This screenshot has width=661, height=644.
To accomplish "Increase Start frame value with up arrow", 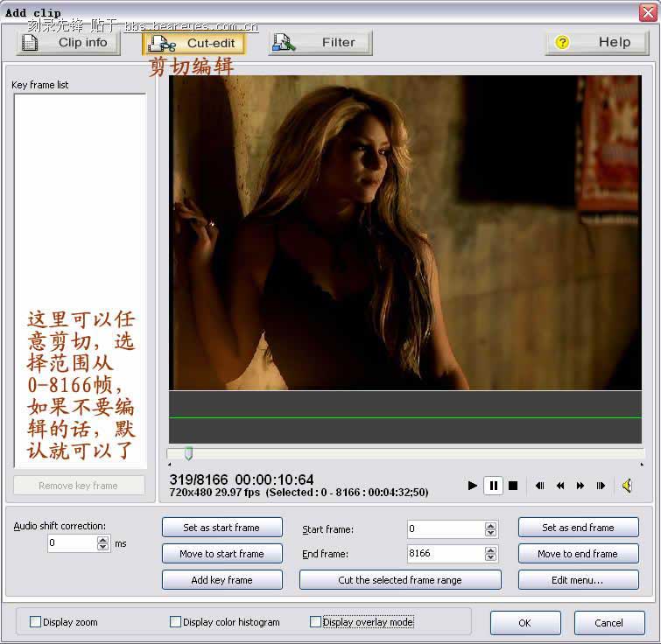I will tap(490, 525).
